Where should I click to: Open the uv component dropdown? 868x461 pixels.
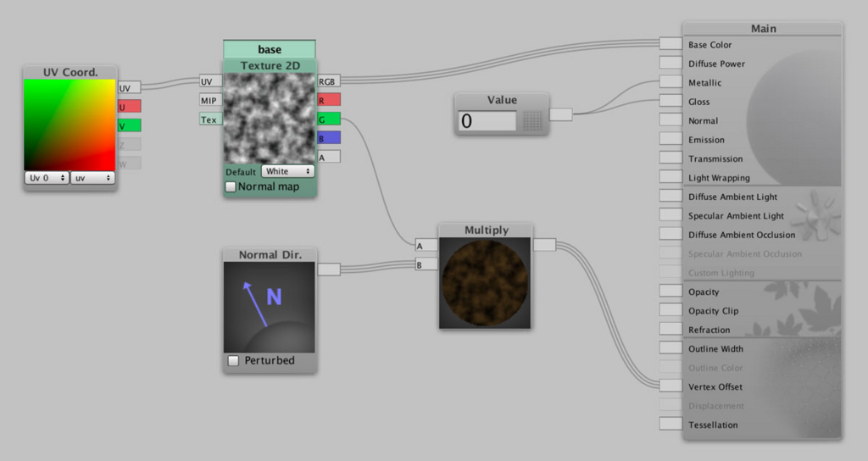point(92,178)
